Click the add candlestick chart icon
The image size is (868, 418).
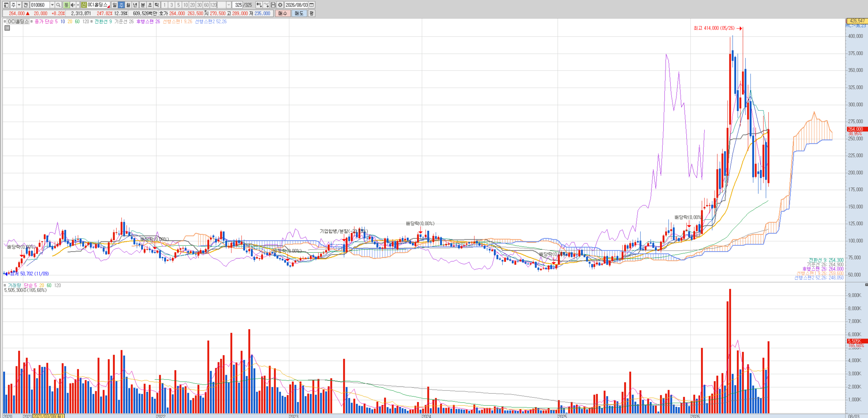[x=259, y=5]
